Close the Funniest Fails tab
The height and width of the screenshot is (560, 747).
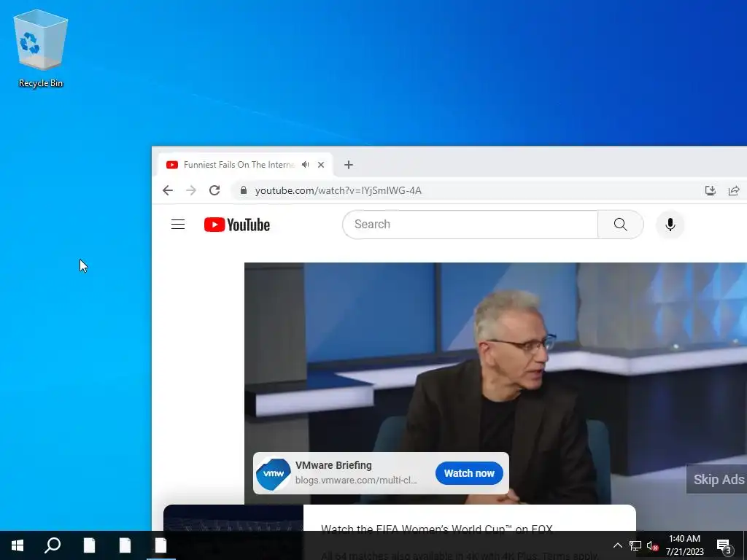click(321, 165)
